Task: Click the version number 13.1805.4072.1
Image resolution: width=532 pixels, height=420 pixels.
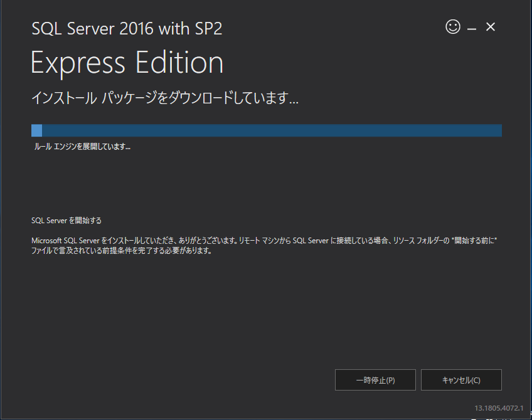Action: pyautogui.click(x=499, y=407)
